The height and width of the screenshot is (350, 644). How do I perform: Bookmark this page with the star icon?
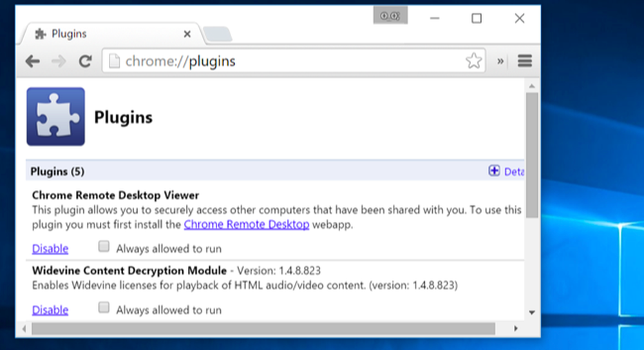click(473, 61)
